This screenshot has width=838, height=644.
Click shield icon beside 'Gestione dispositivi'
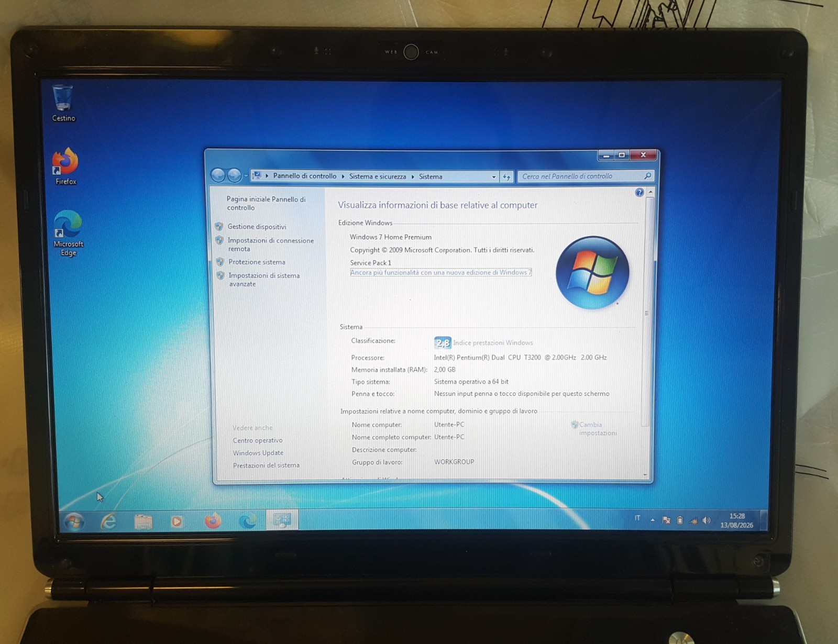[219, 227]
